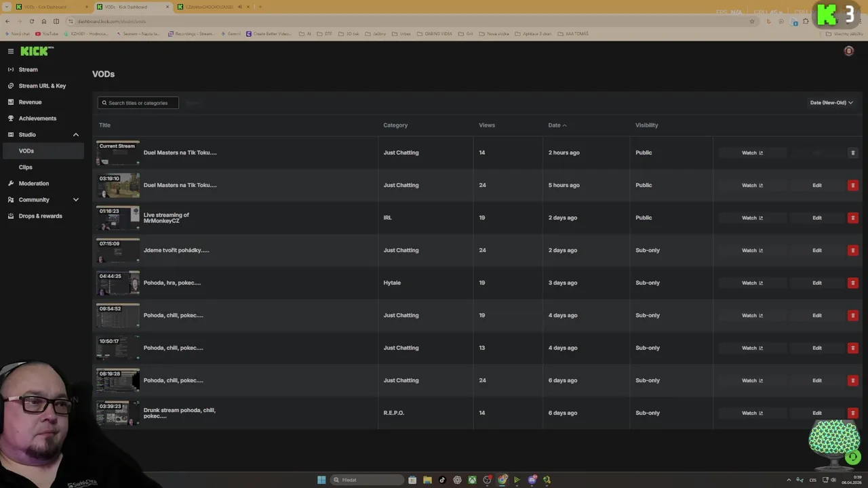Go back in browser

[7, 21]
